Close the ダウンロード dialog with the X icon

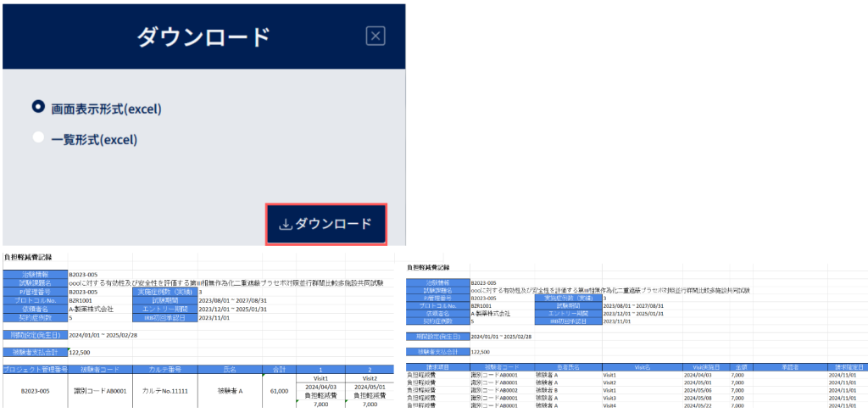pos(376,36)
